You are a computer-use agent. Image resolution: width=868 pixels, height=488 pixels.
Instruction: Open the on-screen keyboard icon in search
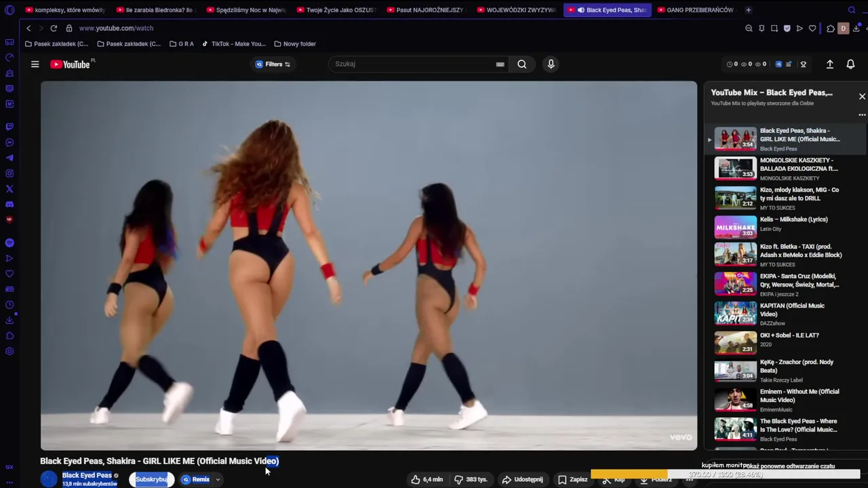(x=500, y=64)
